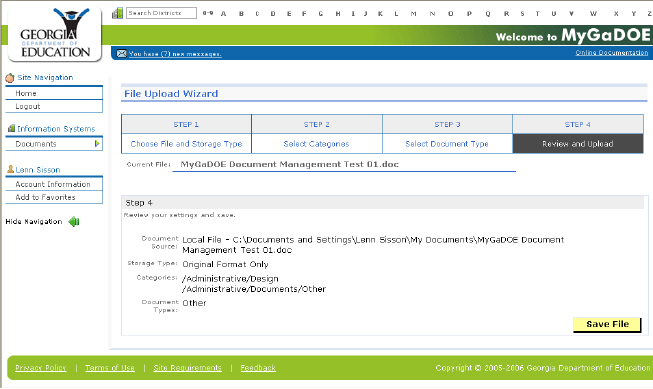Click Original Format Only storage type
653x389 pixels.
click(225, 264)
